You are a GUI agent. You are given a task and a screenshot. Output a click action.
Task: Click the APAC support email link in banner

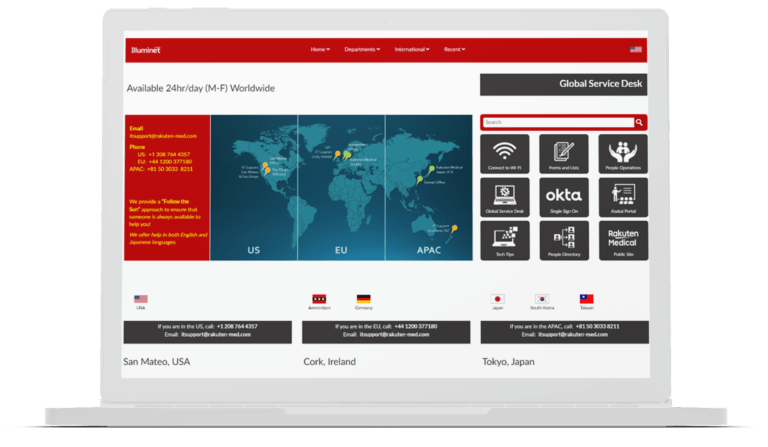(x=573, y=335)
